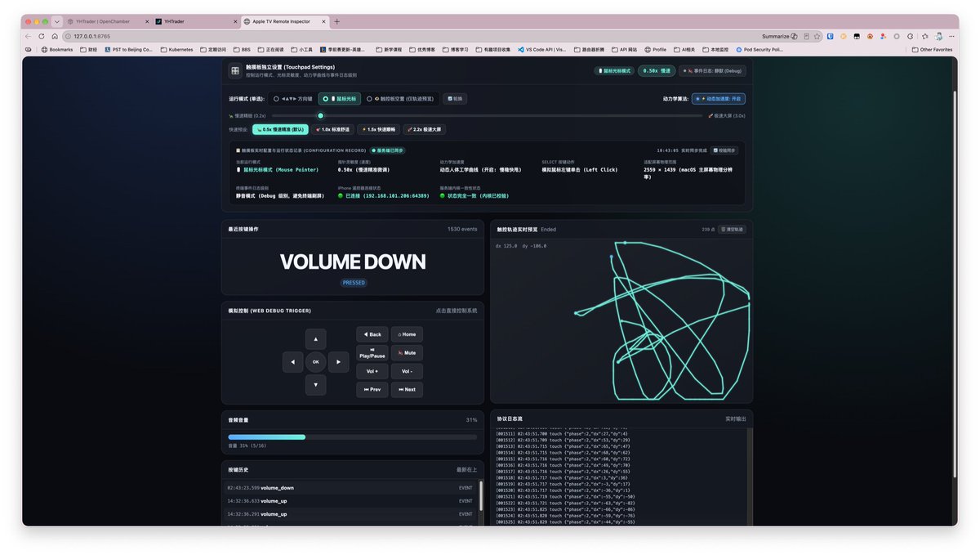This screenshot has width=980, height=555.
Task: Close the YHTrader | OpenChamber tab
Action: click(x=147, y=21)
